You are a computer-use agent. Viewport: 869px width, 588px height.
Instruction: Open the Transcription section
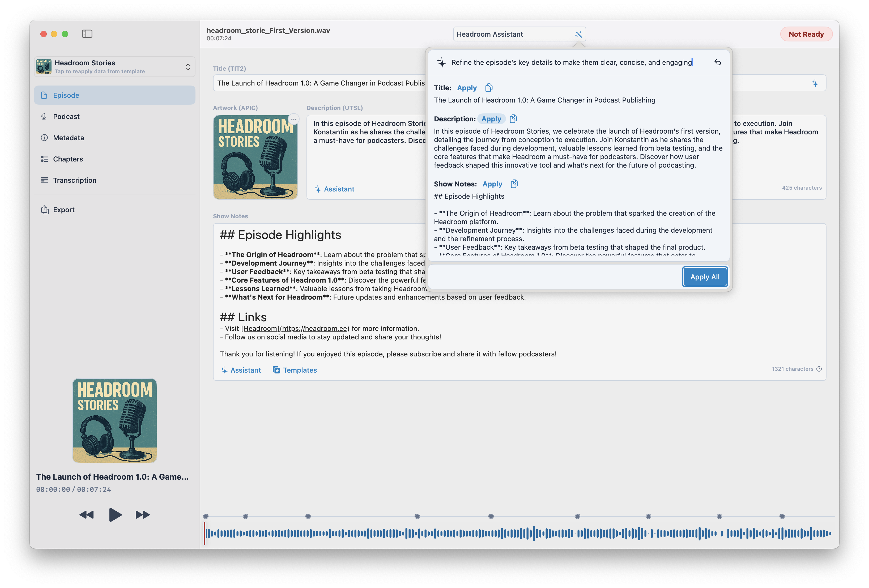click(74, 181)
